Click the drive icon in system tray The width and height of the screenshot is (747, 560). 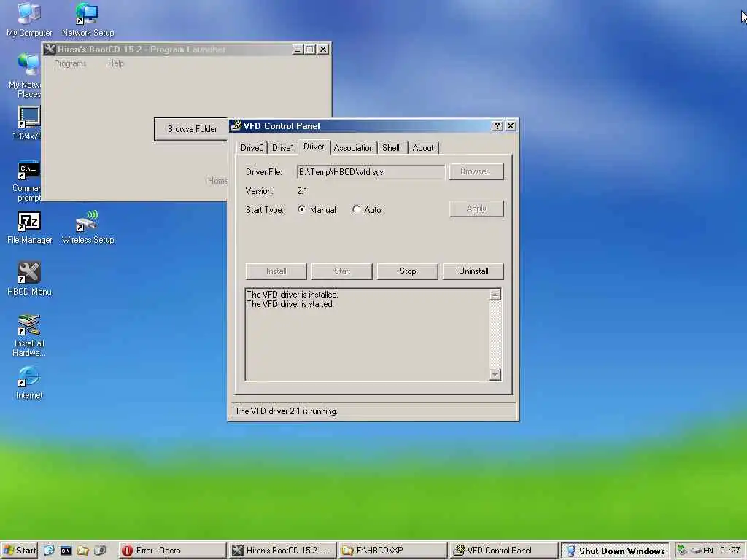(695, 551)
